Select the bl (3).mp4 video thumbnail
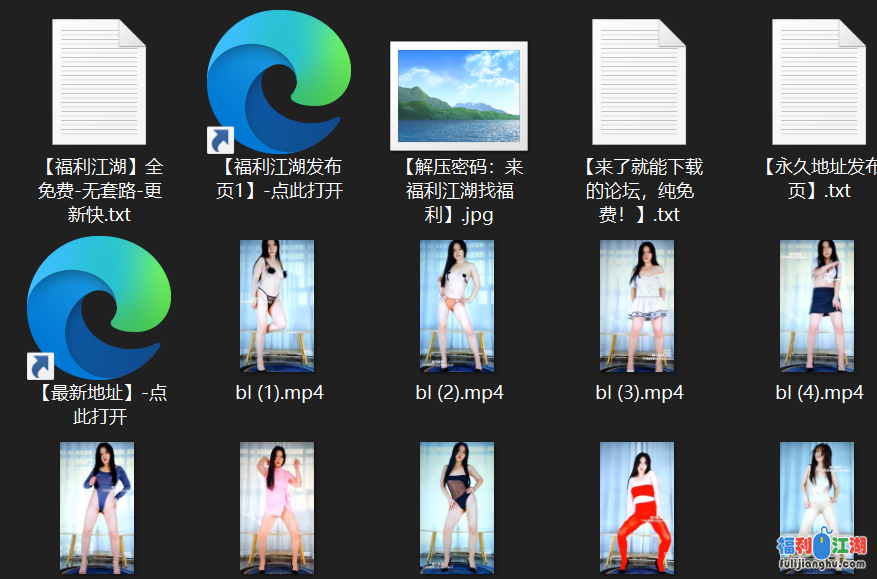The image size is (877, 579). tap(637, 305)
